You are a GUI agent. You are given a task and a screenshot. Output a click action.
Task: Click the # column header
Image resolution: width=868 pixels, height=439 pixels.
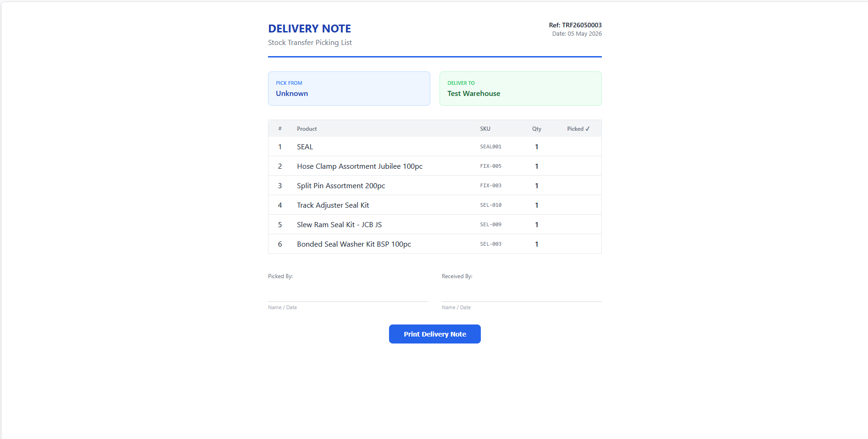coord(280,129)
